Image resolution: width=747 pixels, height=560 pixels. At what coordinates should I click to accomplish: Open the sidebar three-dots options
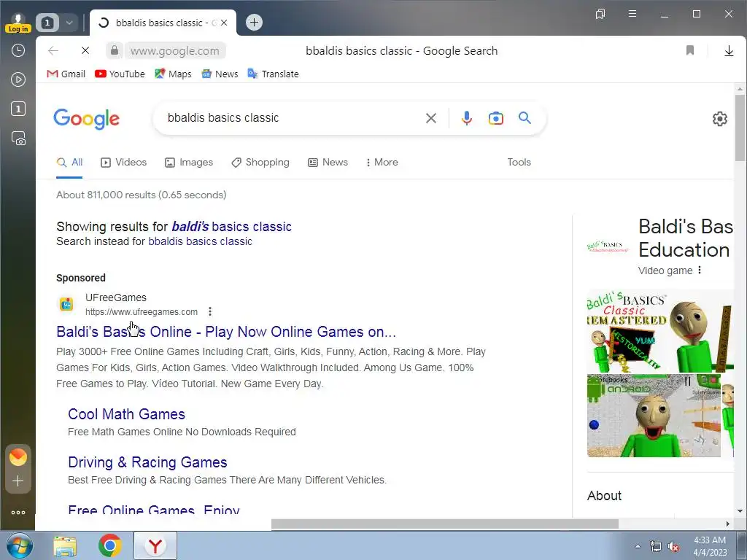click(x=18, y=513)
